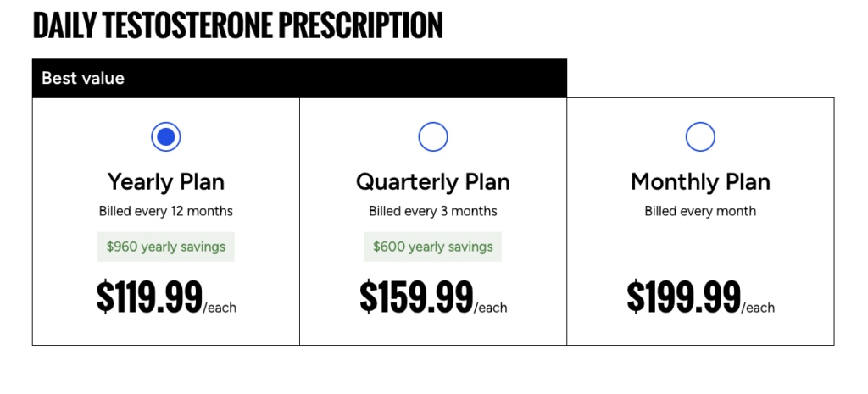
Task: Click the $199.99 monthly price
Action: click(x=683, y=297)
